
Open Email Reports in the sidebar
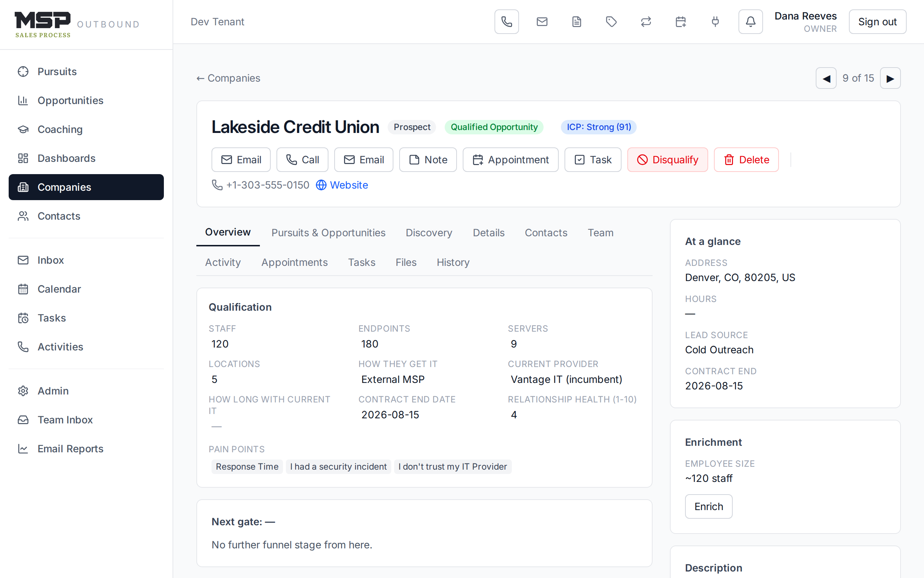pyautogui.click(x=86, y=449)
